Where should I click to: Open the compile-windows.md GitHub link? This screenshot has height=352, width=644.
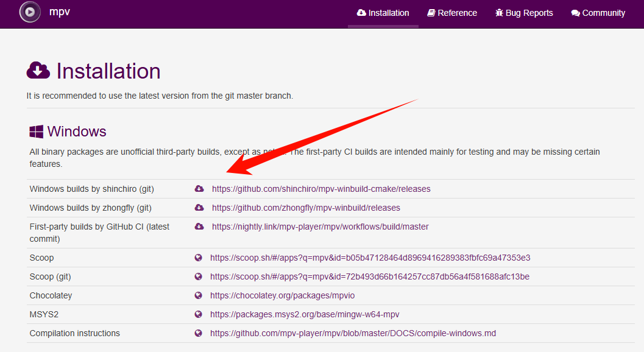[353, 334]
